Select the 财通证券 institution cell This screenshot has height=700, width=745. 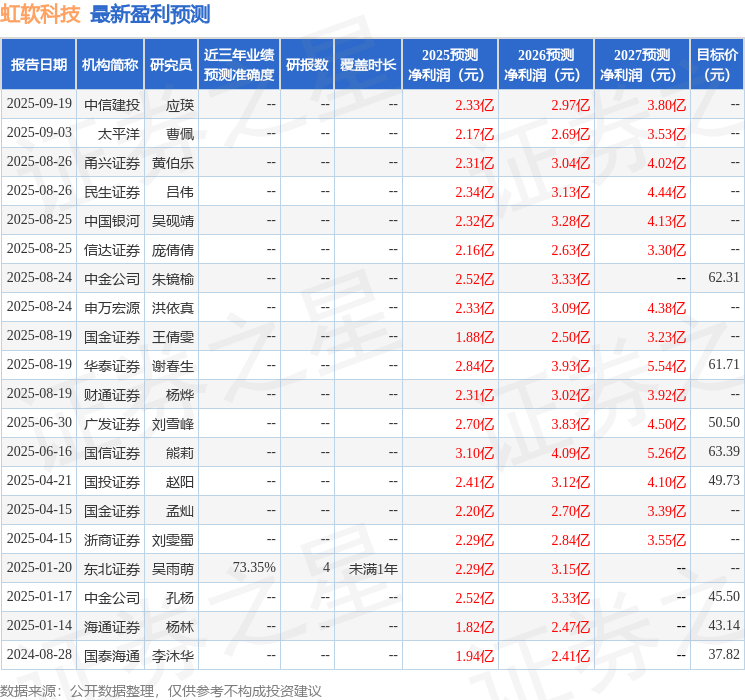tap(112, 395)
